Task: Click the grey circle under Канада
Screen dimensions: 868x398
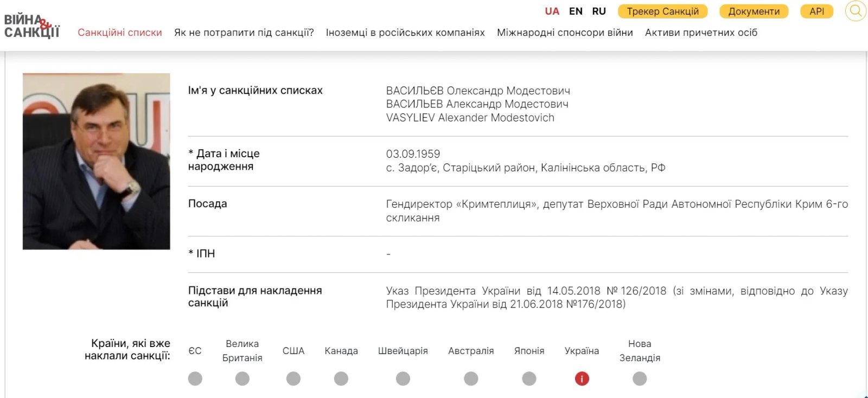Action: point(341,378)
